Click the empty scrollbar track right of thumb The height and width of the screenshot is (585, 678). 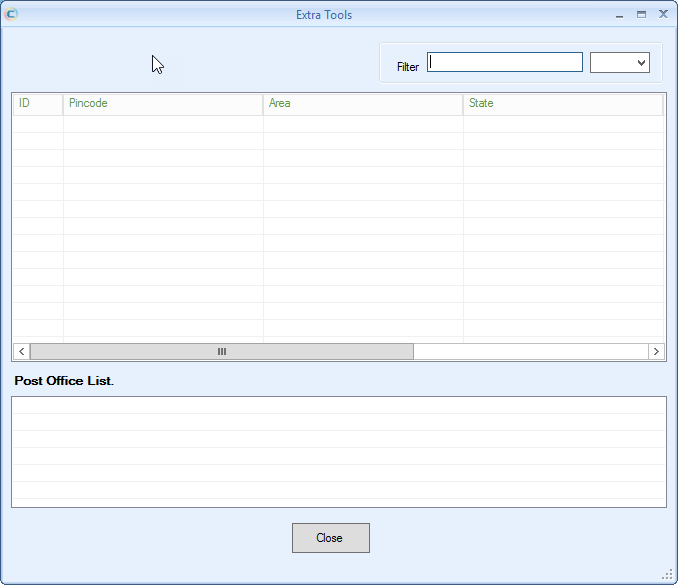coord(531,352)
